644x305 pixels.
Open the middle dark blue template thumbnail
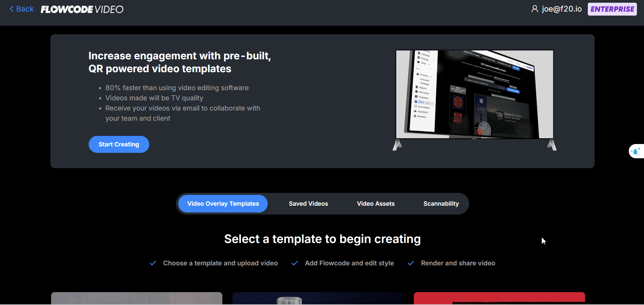pyautogui.click(x=318, y=298)
